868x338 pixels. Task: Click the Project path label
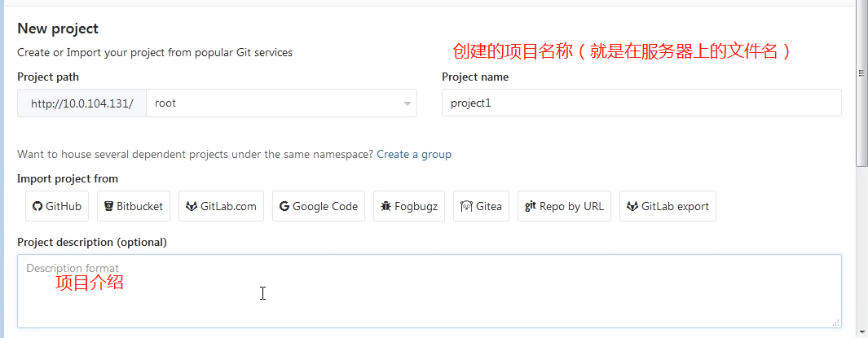(47, 77)
